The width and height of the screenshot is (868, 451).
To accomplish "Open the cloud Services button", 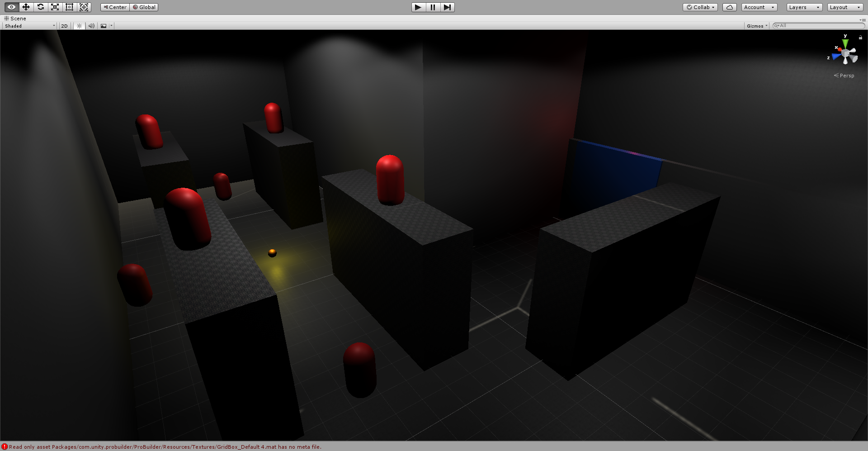I will coord(729,7).
